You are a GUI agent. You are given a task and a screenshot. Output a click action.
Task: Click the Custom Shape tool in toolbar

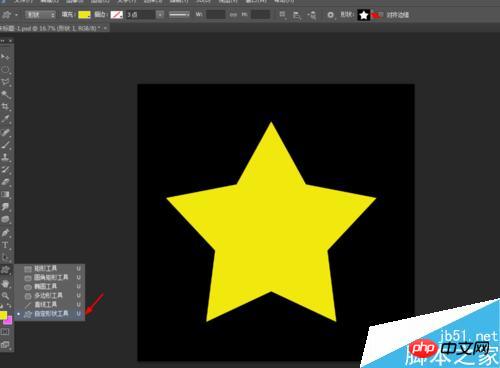5,270
